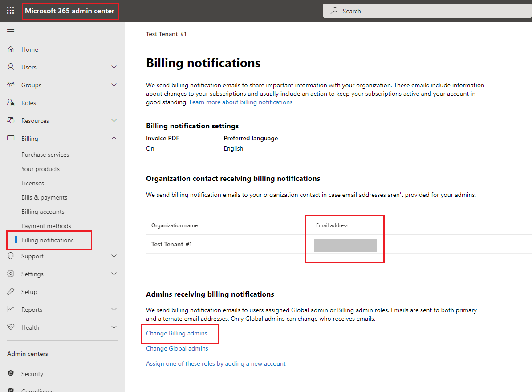Screen dimensions: 532x392
Task: Select Billing notifications in sidebar
Action: pos(48,240)
